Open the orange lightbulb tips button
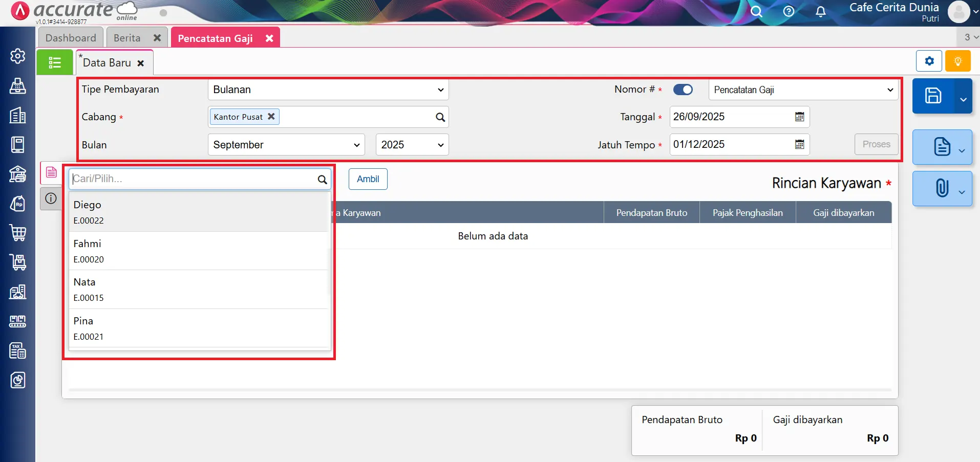This screenshot has height=462, width=980. [957, 61]
